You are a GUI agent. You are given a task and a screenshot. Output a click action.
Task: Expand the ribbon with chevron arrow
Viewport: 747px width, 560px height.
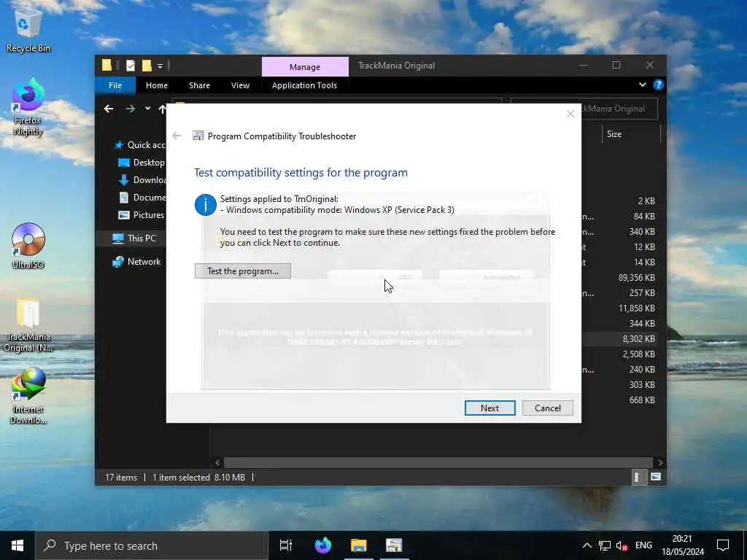point(642,85)
